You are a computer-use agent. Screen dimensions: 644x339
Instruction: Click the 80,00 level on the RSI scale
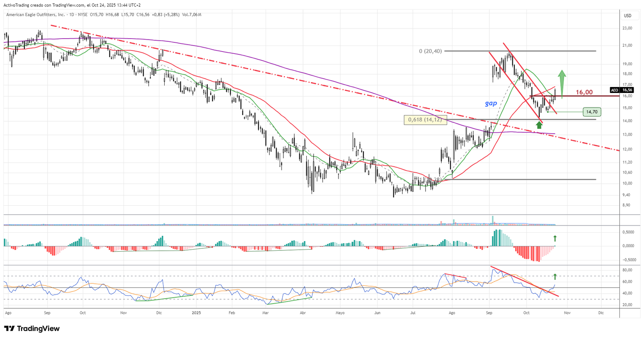pos(627,270)
